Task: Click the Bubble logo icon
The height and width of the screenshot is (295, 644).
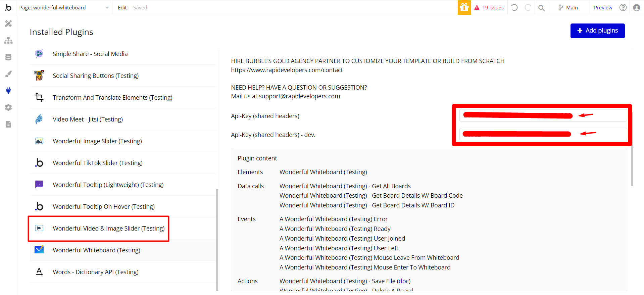Action: point(8,7)
